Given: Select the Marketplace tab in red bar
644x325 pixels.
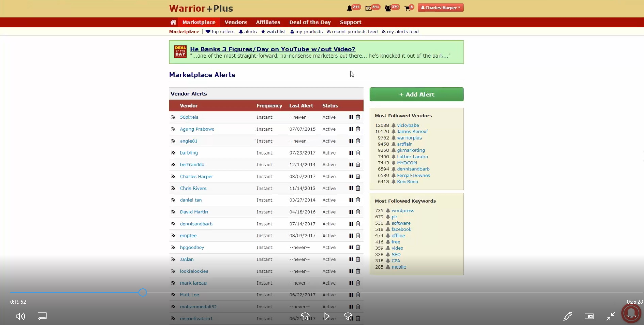Looking at the screenshot, I should click(x=199, y=22).
